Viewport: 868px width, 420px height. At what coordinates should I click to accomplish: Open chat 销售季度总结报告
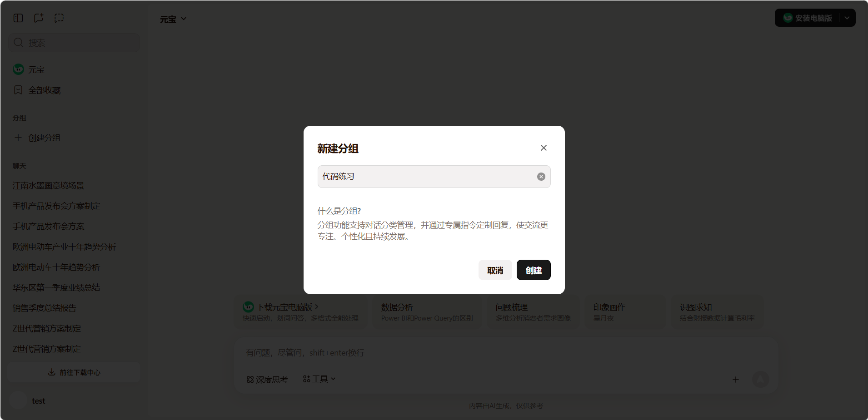44,308
